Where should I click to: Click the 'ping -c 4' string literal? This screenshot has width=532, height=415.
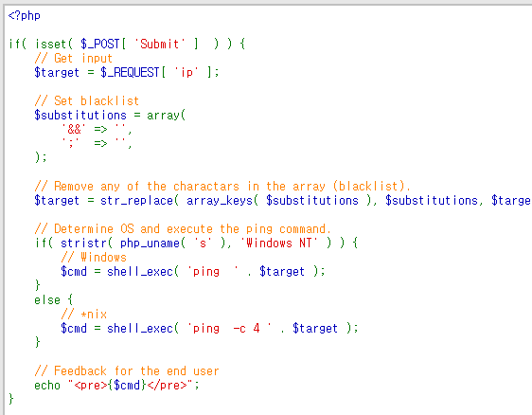(229, 329)
